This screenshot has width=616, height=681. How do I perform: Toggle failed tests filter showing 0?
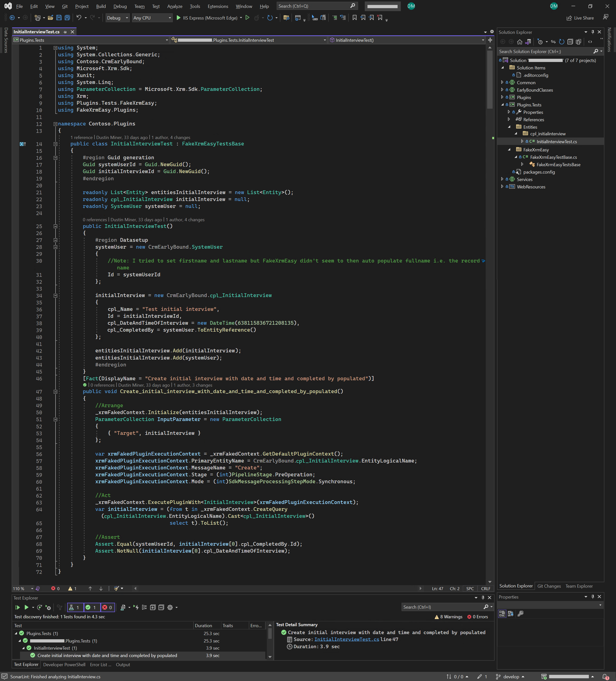click(107, 607)
